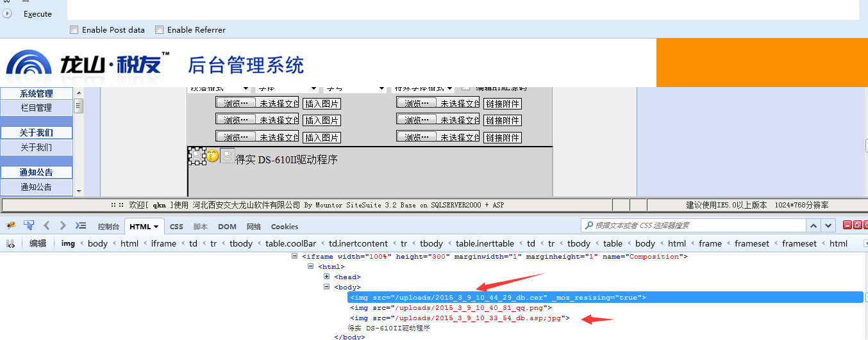The height and width of the screenshot is (340, 868).
Task: Select frame in the breadcrumb path
Action: point(710,243)
